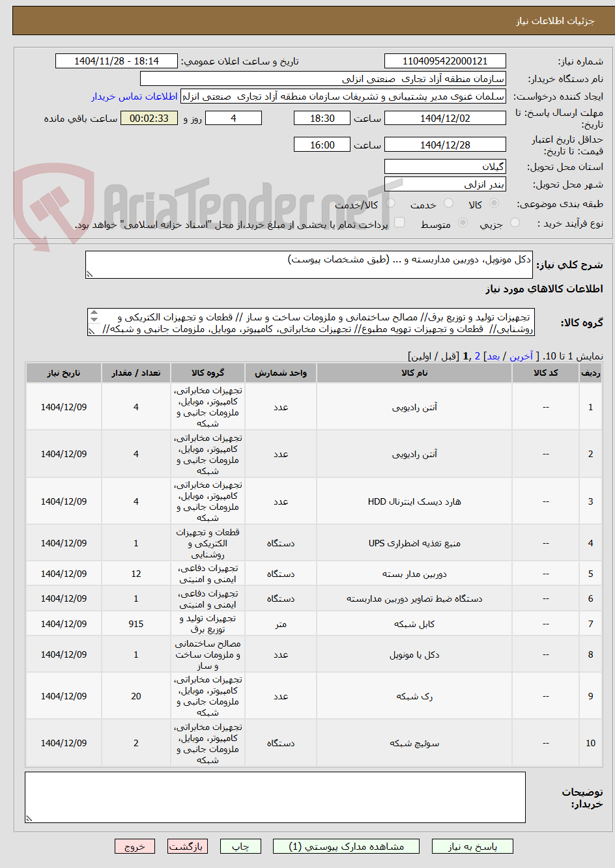Click استان محل تحویل field گیلان

click(445, 167)
